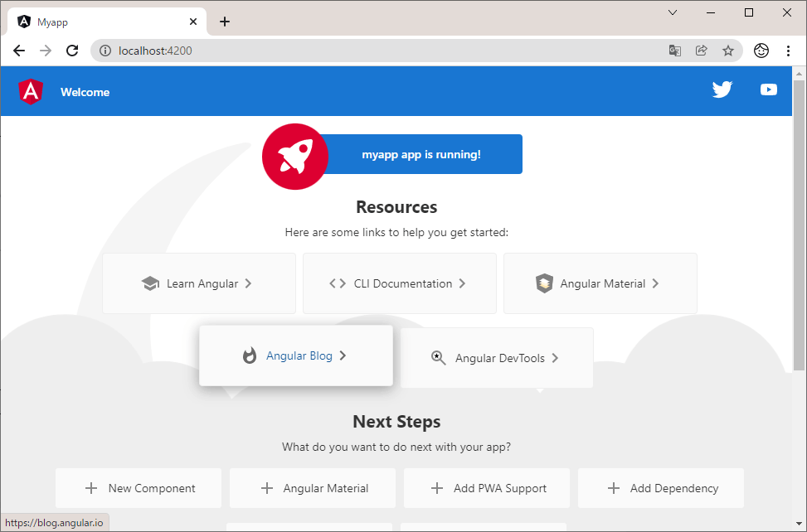The image size is (807, 532).
Task: Click 'Here are some links to help you get started:'
Action: [396, 232]
